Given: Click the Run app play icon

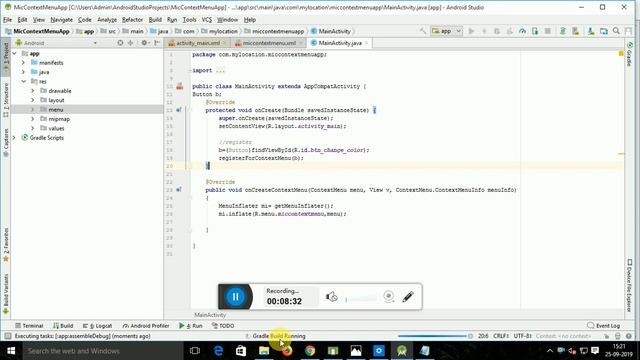Looking at the screenshot, I should pyautogui.click(x=471, y=31).
